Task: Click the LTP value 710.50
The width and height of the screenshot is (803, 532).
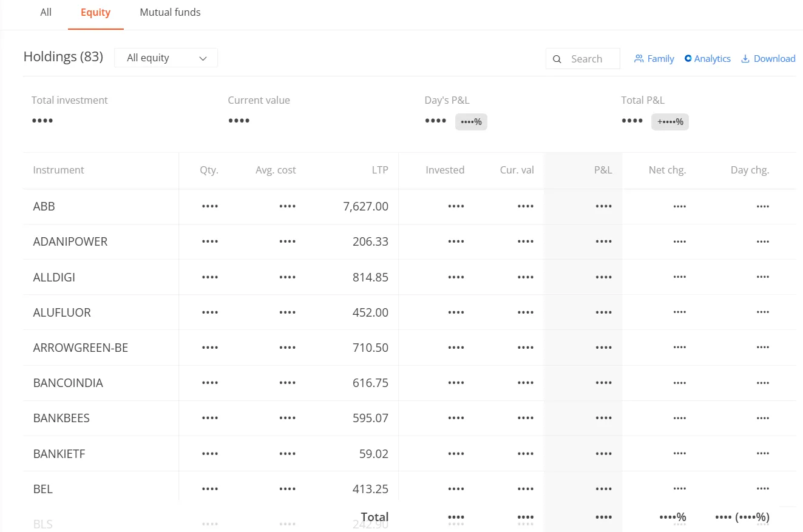Action: pos(370,348)
